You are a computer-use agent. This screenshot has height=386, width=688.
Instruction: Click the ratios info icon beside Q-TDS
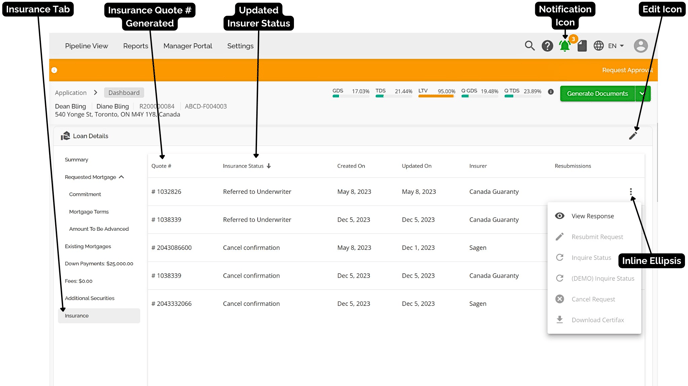click(x=551, y=92)
